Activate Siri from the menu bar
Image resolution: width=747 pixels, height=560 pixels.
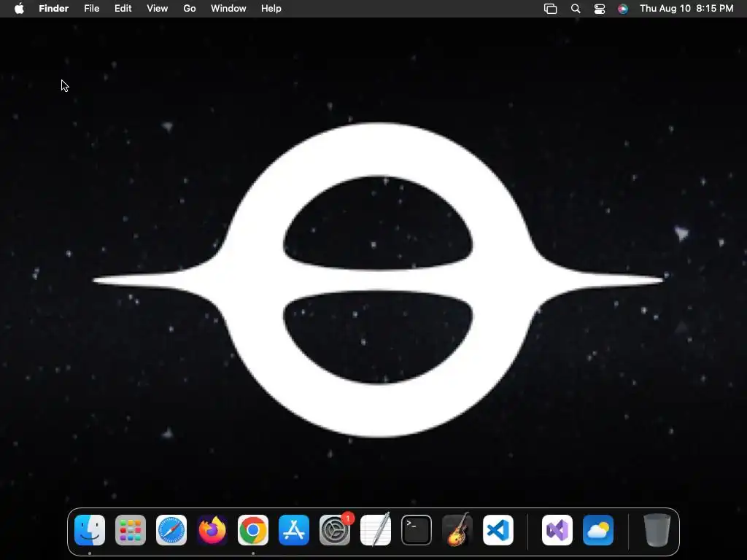[623, 9]
